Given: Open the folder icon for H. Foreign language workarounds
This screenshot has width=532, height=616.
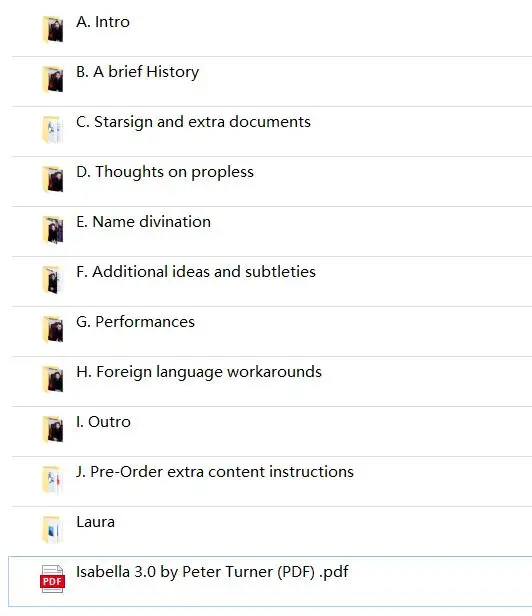Looking at the screenshot, I should click(x=53, y=379).
